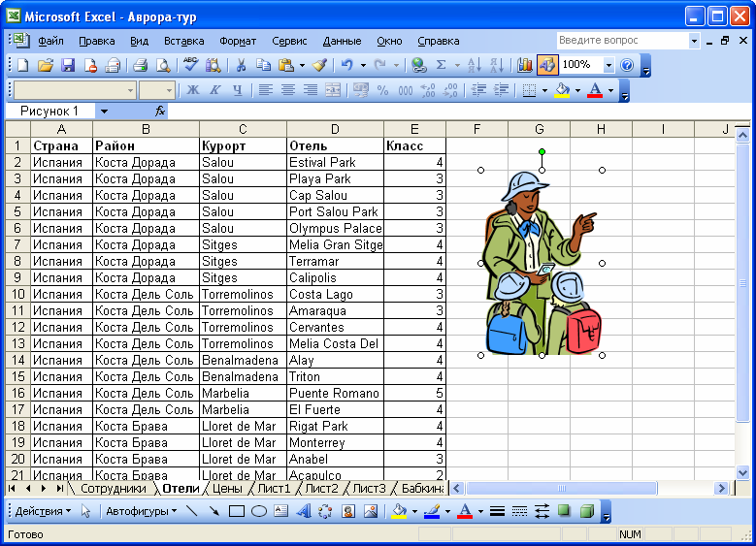Expand the zoom 100% dropdown
This screenshot has width=756, height=546.
click(x=608, y=65)
